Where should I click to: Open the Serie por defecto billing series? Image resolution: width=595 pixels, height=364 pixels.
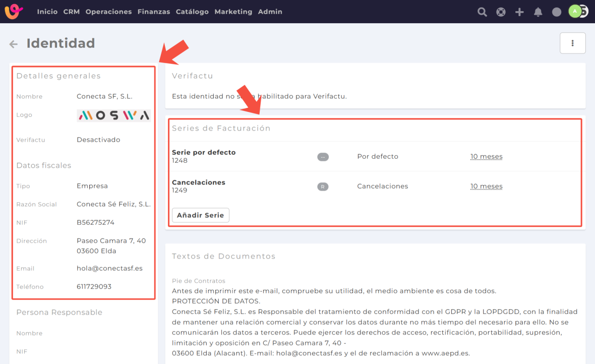point(204,152)
